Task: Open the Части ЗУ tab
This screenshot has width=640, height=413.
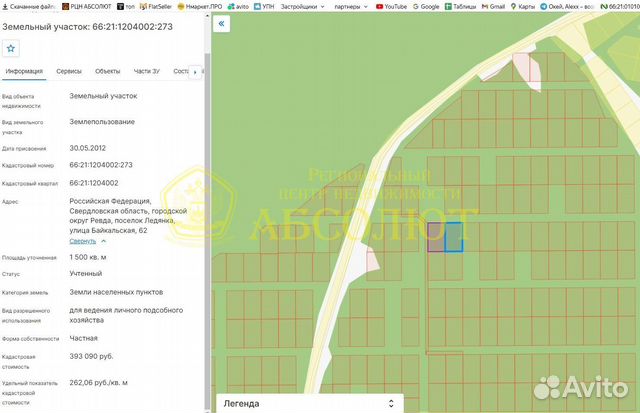Action: click(147, 71)
